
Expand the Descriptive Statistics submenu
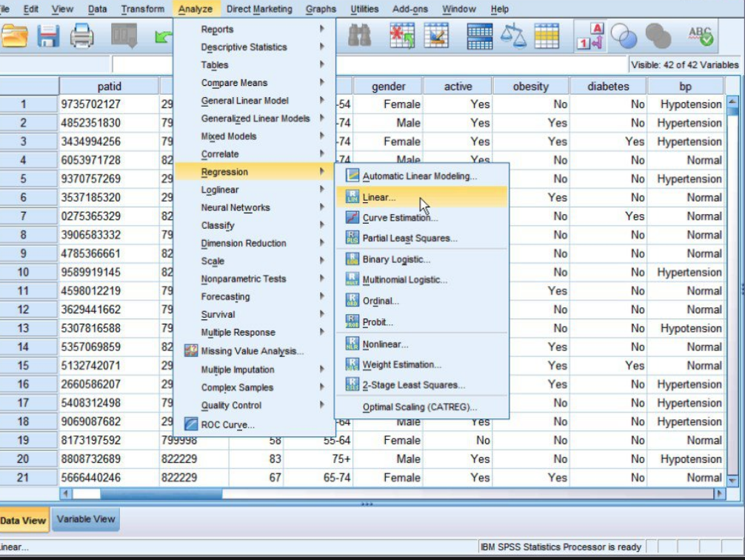click(255, 47)
